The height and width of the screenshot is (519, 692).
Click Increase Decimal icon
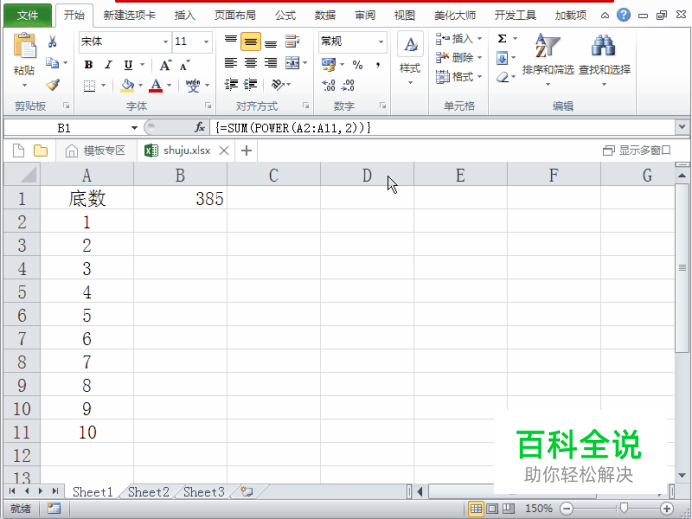(x=329, y=85)
